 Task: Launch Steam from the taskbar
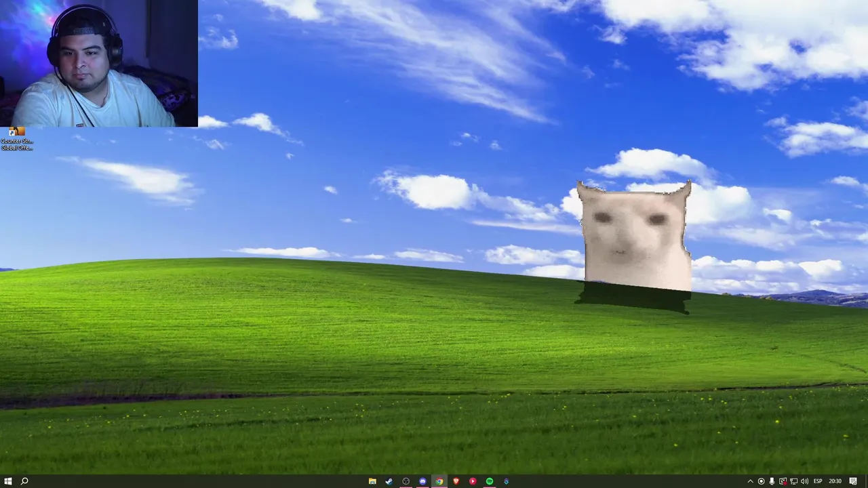[389, 481]
